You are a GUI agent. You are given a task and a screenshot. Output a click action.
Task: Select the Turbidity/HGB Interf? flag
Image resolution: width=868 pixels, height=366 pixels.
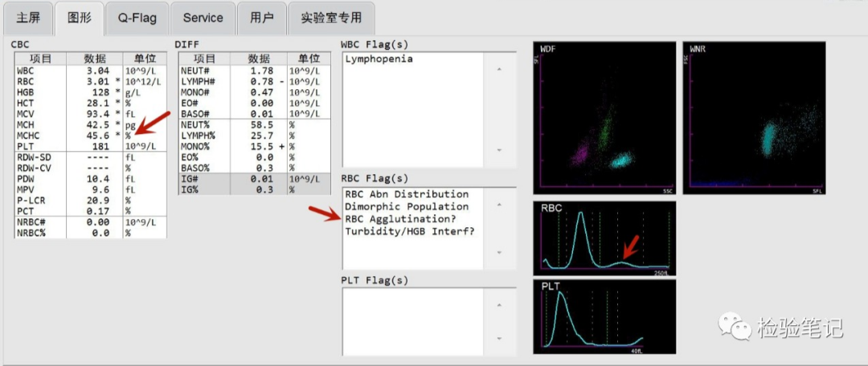point(410,232)
